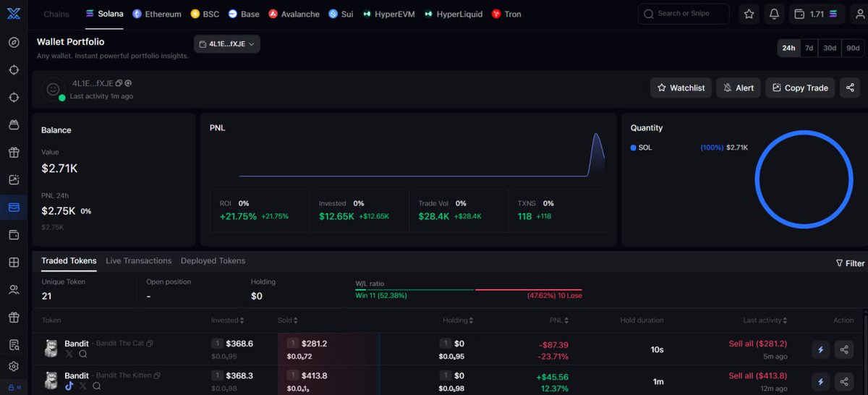Open the Filter button
The width and height of the screenshot is (868, 395).
850,263
